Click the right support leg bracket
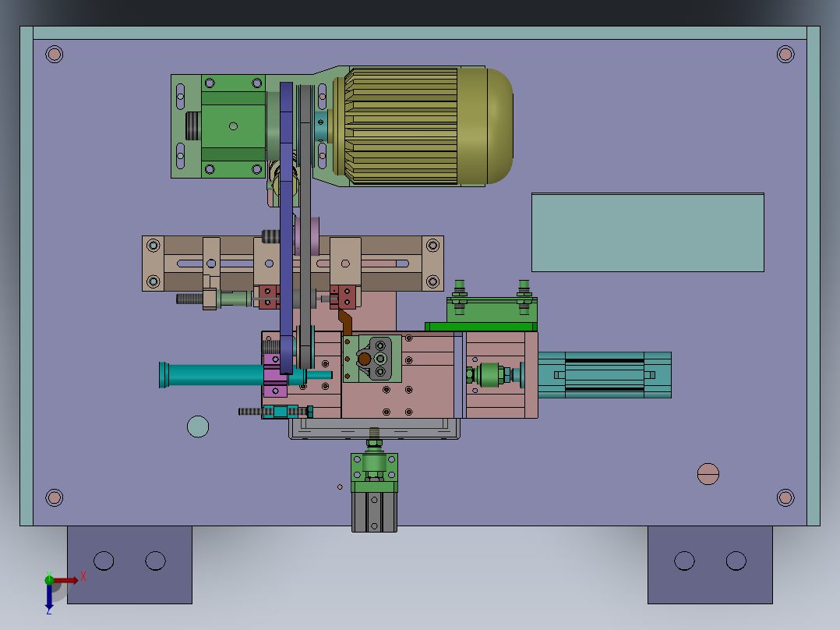The height and width of the screenshot is (630, 840). (x=711, y=565)
